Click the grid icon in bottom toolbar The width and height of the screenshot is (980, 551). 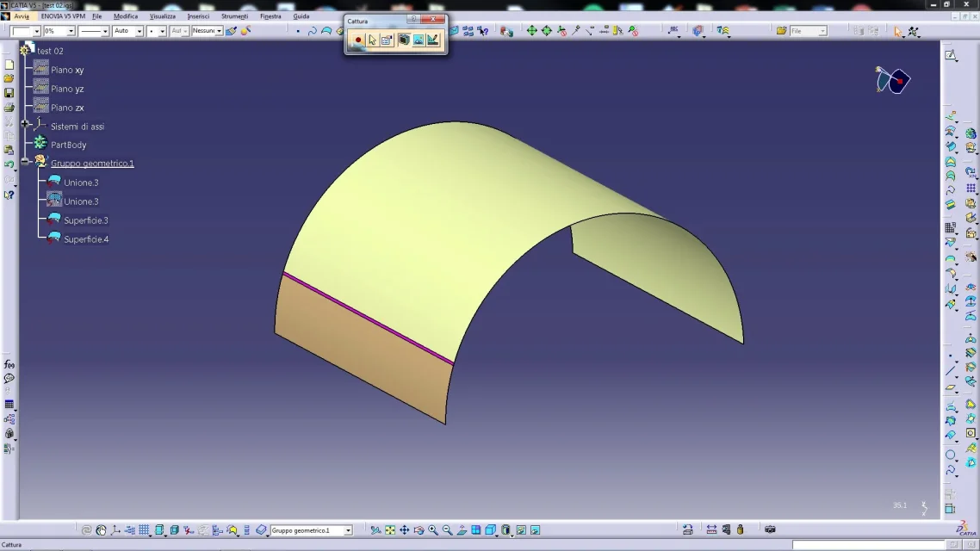coord(145,530)
